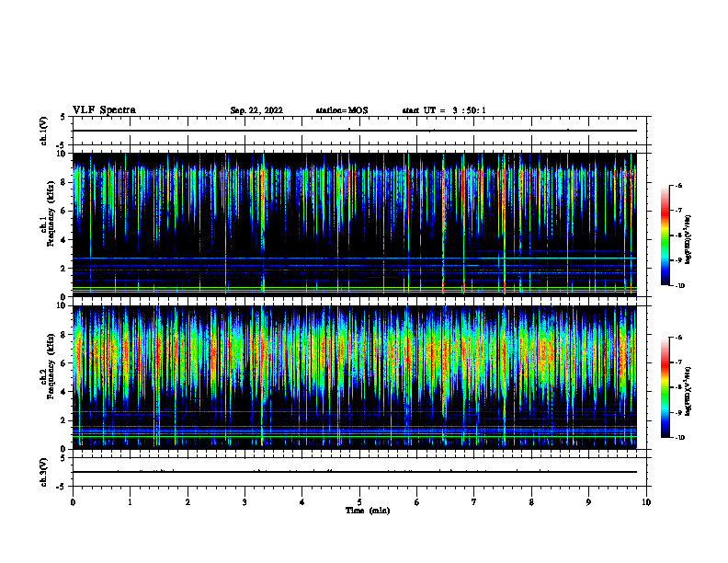Click the 6 tick label on Time axis
This screenshot has width=728, height=563.
pyautogui.click(x=417, y=502)
